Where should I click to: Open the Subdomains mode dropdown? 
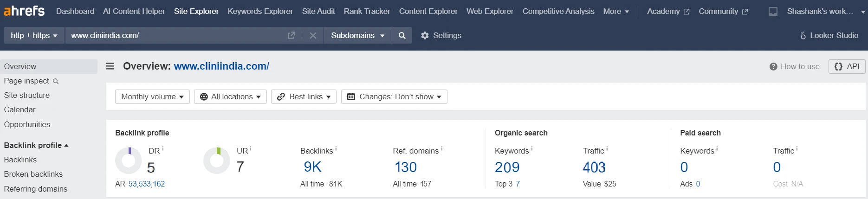point(358,35)
